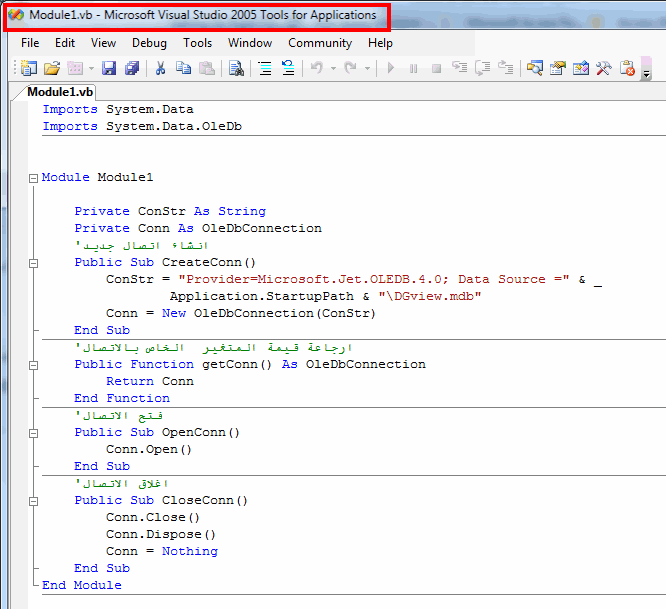Place cursor on Conn.Dispose() line
Image resolution: width=666 pixels, height=609 pixels.
tap(161, 534)
